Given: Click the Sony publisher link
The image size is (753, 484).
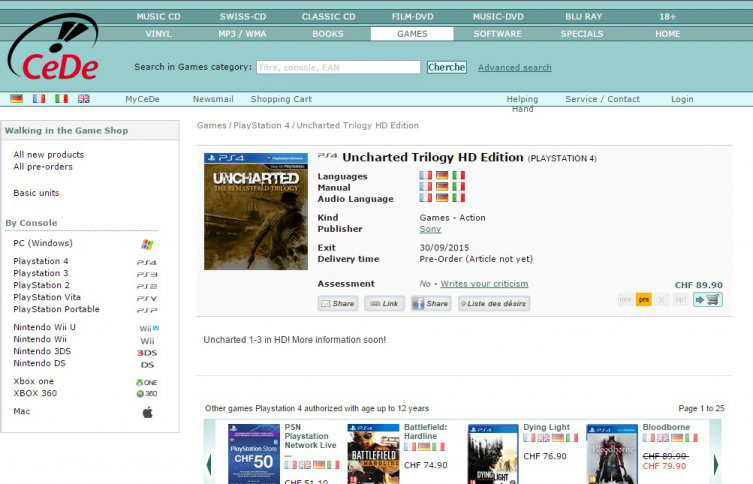Looking at the screenshot, I should coord(430,229).
